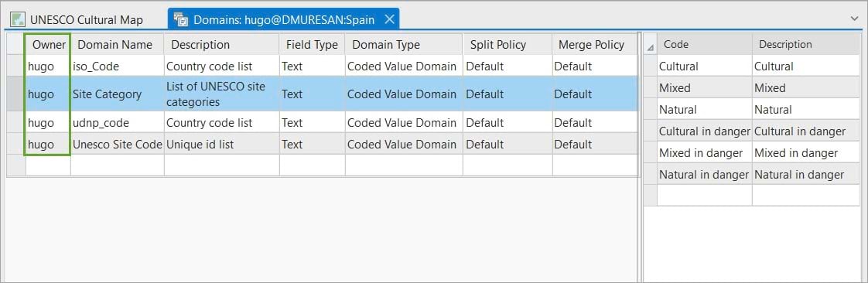Click the domains icon on the Domains tab

point(180,20)
